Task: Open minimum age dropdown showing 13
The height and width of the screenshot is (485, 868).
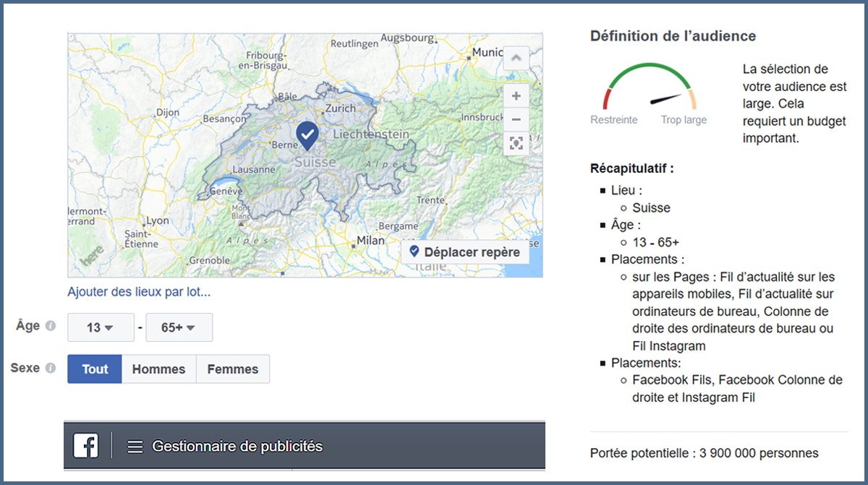Action: coord(101,327)
